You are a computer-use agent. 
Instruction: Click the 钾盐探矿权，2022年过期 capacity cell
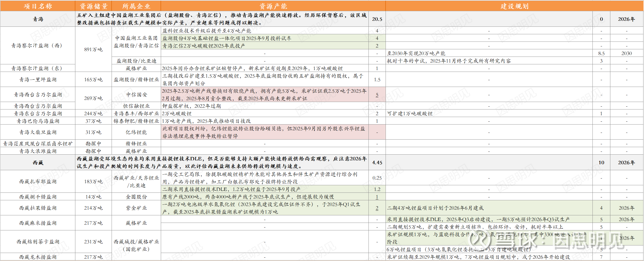coord(265,106)
